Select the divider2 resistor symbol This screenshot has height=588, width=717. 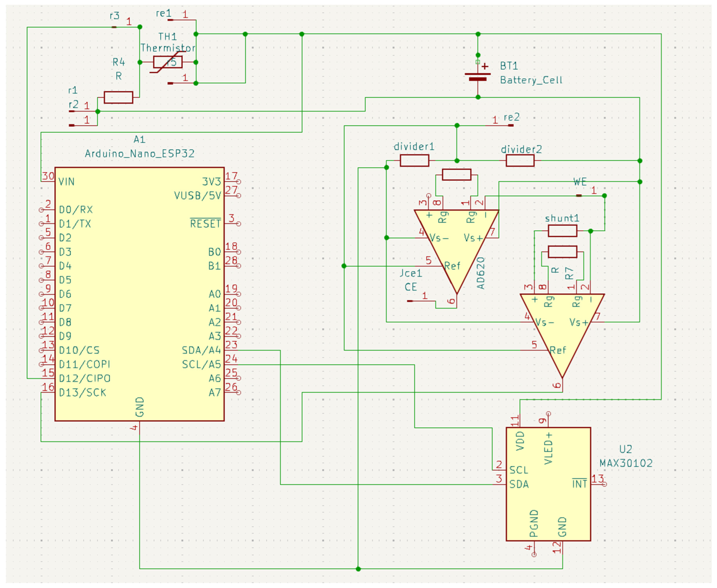pos(520,161)
